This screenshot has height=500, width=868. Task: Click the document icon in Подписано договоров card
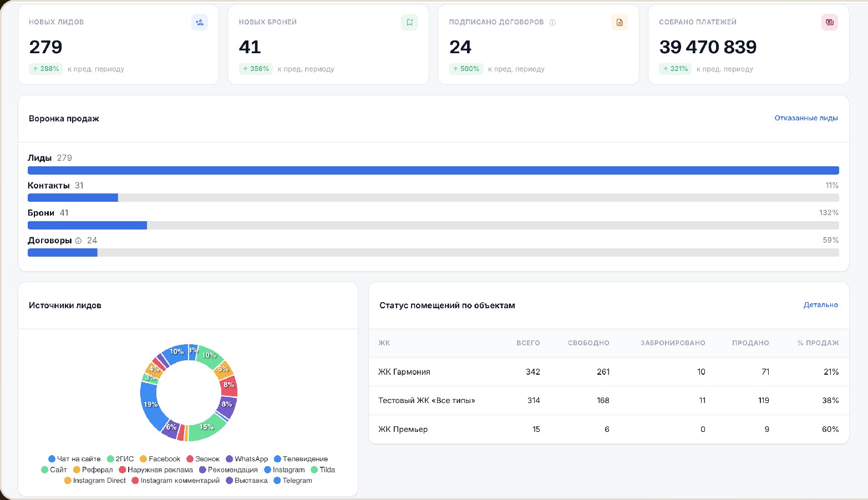coord(620,22)
